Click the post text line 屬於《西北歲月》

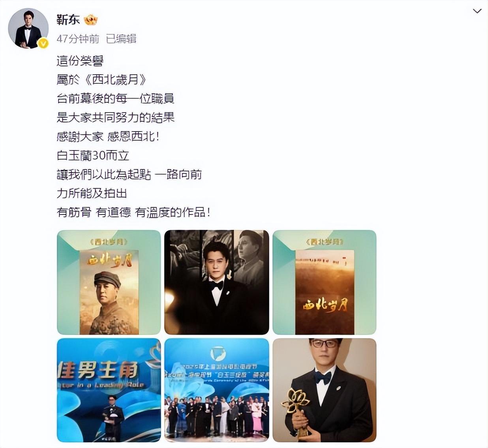pyautogui.click(x=101, y=79)
